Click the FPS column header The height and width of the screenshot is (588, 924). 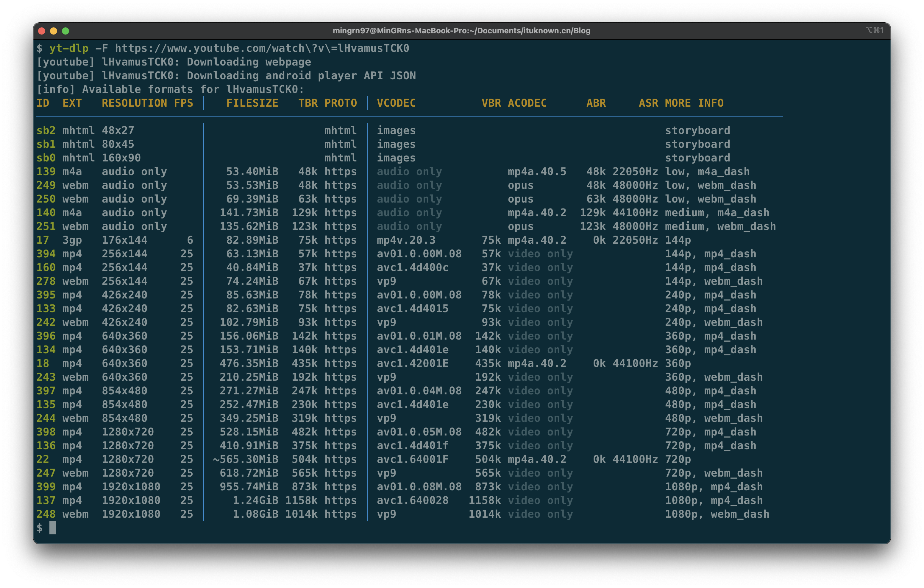[x=183, y=103]
